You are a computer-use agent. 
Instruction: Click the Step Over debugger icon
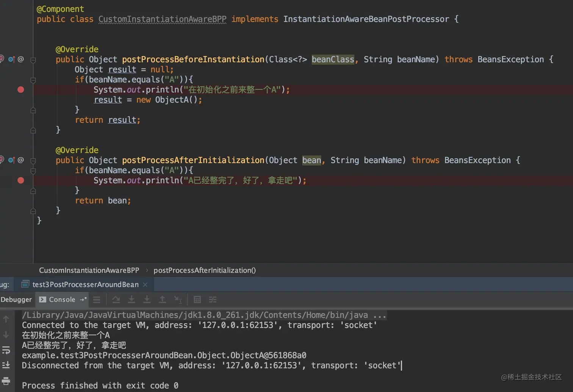coord(116,299)
